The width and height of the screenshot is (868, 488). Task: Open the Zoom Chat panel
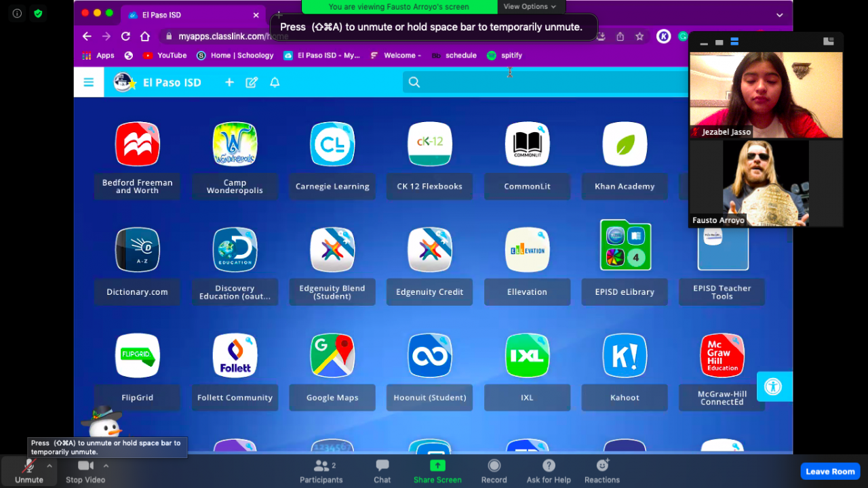(382, 471)
